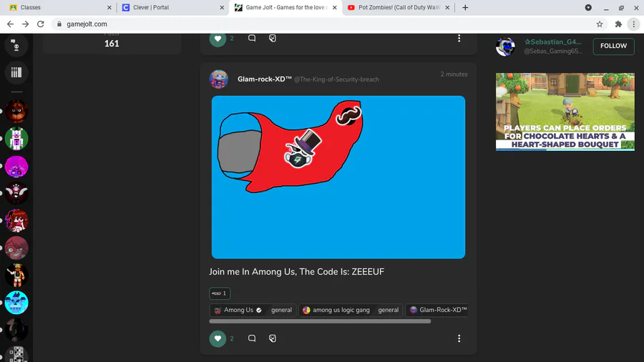The image size is (644, 362).
Task: Open Glam-rock-XD™ display name link
Action: point(265,79)
